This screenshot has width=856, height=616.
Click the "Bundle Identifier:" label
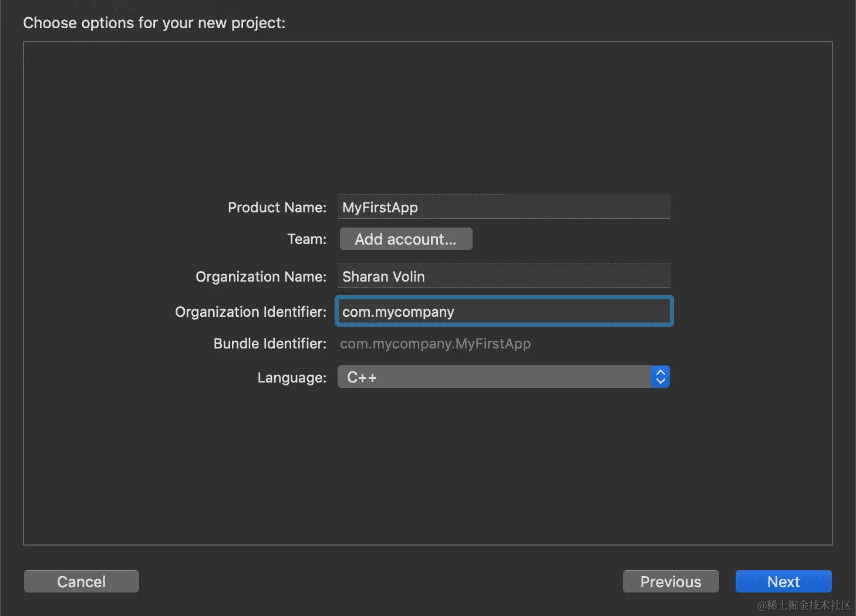pos(269,344)
